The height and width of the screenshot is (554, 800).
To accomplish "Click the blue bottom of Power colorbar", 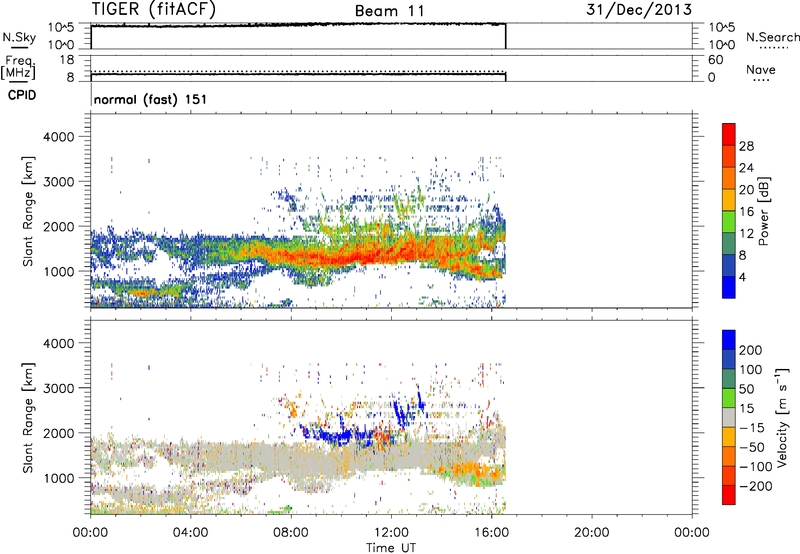I will (x=729, y=287).
